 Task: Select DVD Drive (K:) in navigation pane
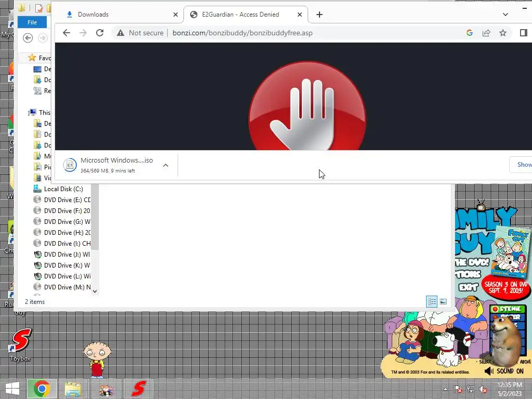[62, 265]
